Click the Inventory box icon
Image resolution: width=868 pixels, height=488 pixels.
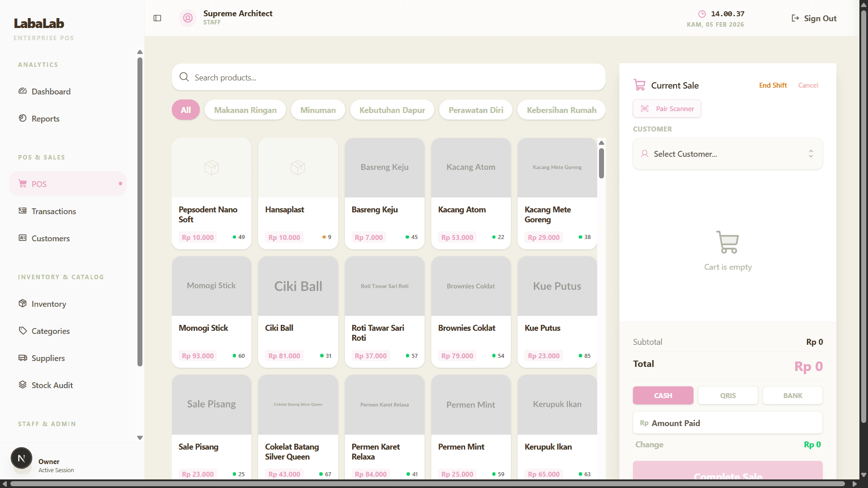pyautogui.click(x=23, y=303)
